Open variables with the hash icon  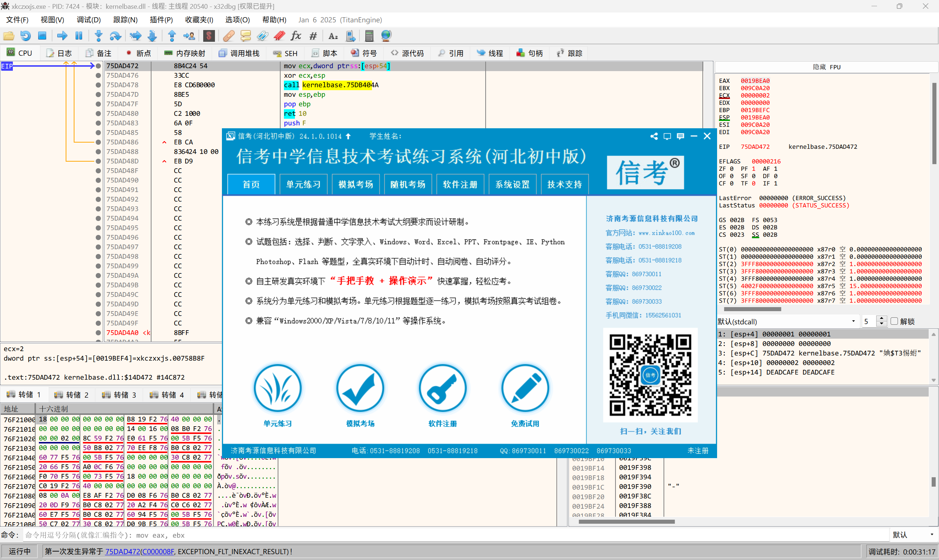(313, 36)
